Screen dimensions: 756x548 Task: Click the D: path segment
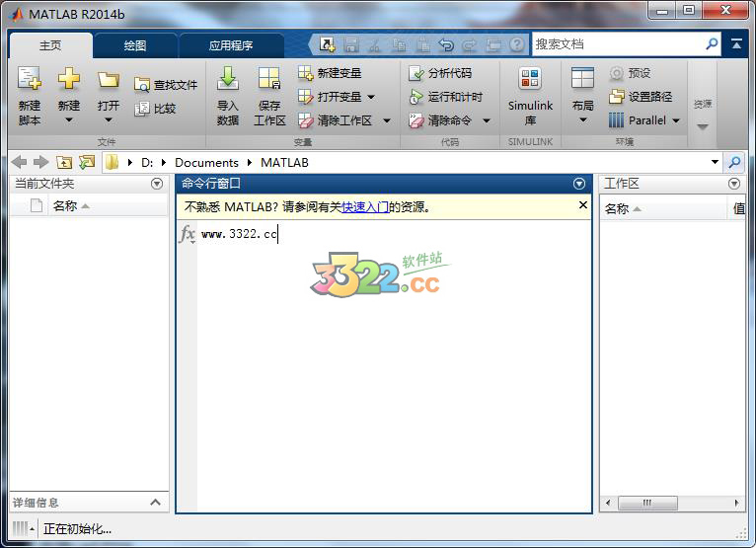[147, 163]
